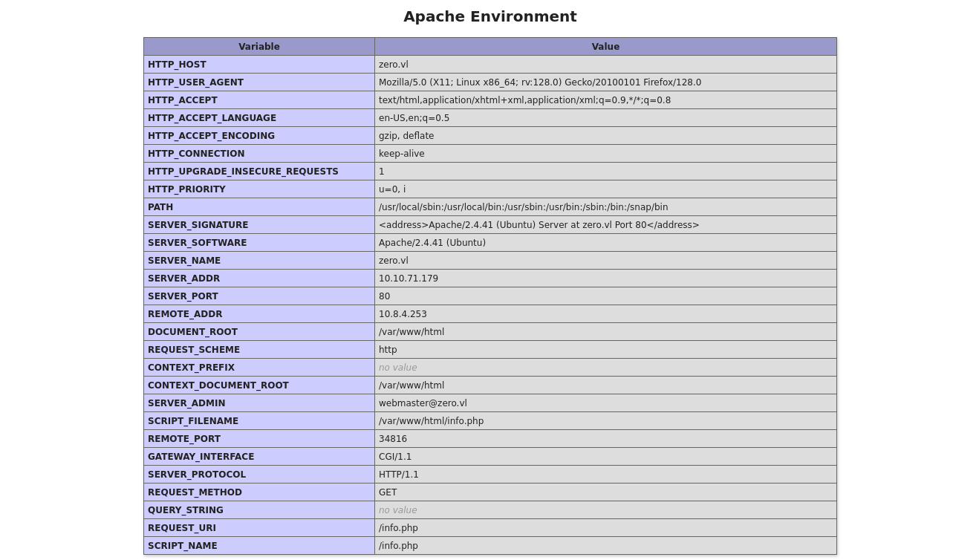This screenshot has width=979, height=560.
Task: Click the "Apache/2.4.41 (Ubuntu)" SERVER_SOFTWARE value
Action: [432, 243]
